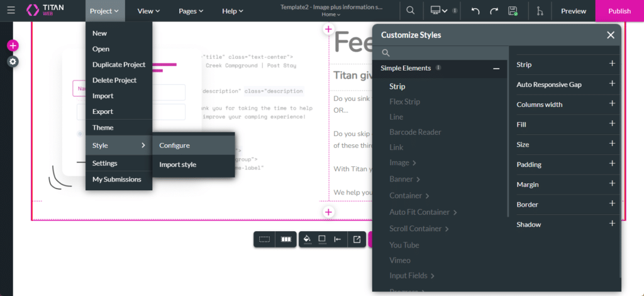Click the paint bucket fill icon

click(307, 239)
